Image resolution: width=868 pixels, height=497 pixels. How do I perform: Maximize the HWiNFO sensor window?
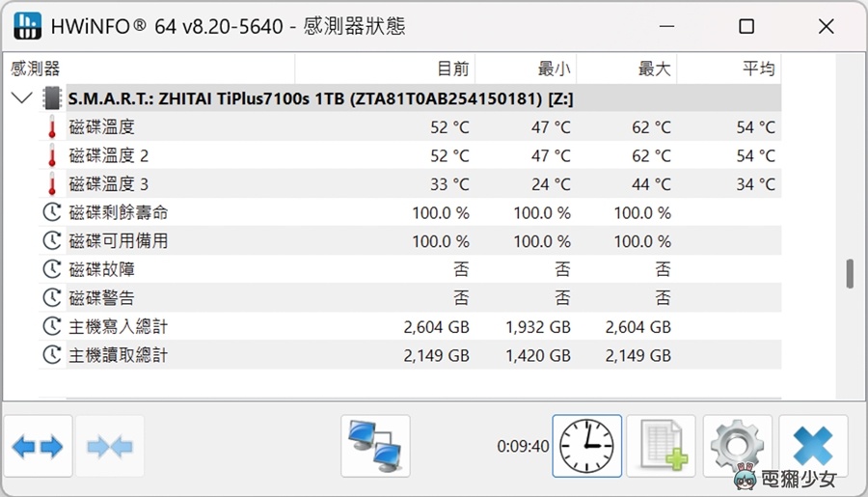click(x=746, y=26)
